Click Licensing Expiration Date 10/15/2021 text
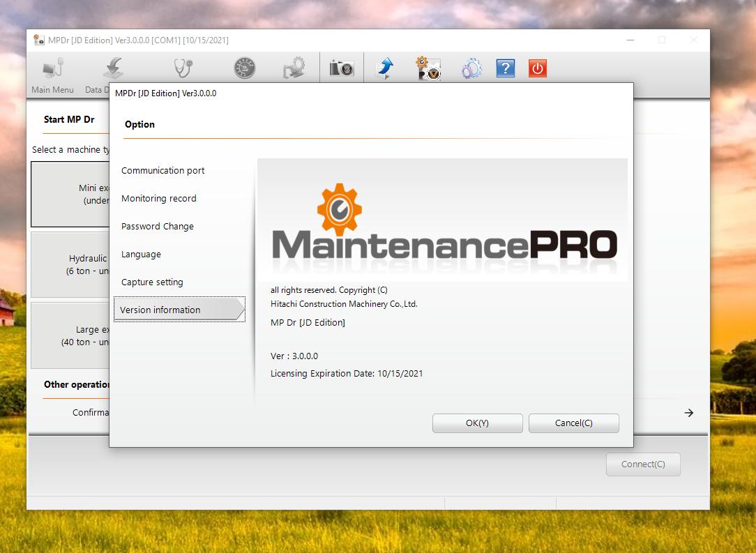 click(x=346, y=374)
